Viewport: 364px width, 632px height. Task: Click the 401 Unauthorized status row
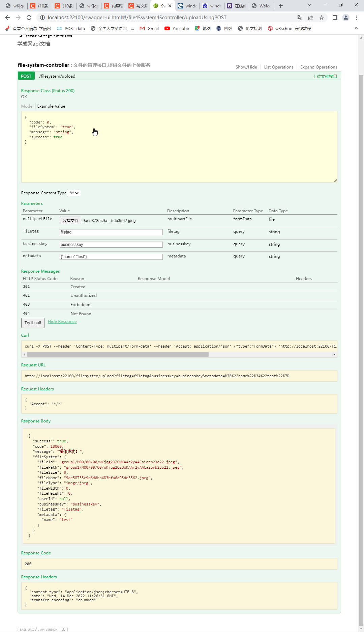click(x=179, y=296)
